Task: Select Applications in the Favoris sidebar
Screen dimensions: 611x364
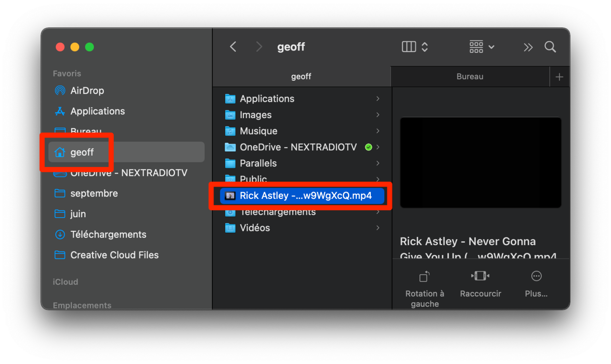Action: 126,111
